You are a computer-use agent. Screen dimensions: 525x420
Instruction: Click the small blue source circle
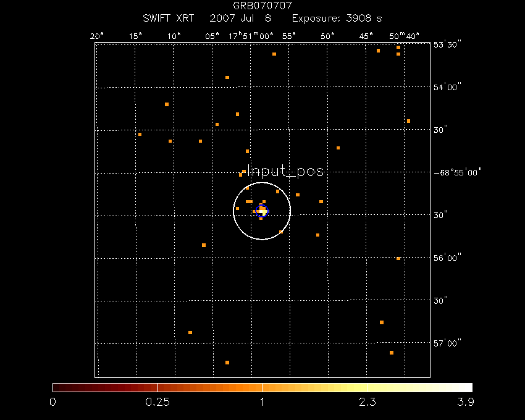pyautogui.click(x=262, y=211)
